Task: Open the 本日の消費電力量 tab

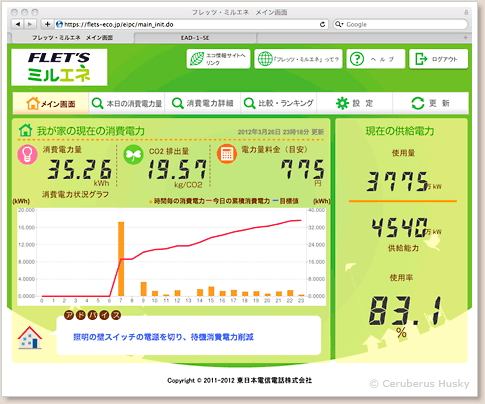Action: 127,103
